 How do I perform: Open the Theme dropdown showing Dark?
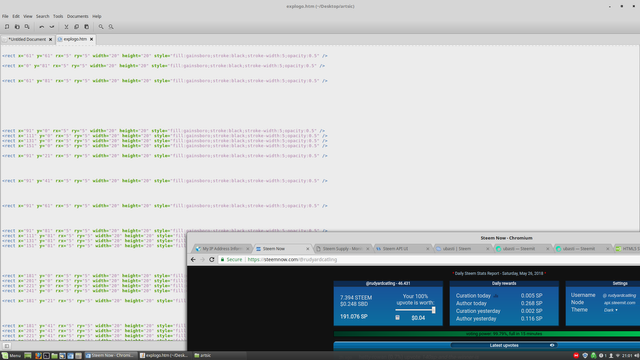(611, 310)
